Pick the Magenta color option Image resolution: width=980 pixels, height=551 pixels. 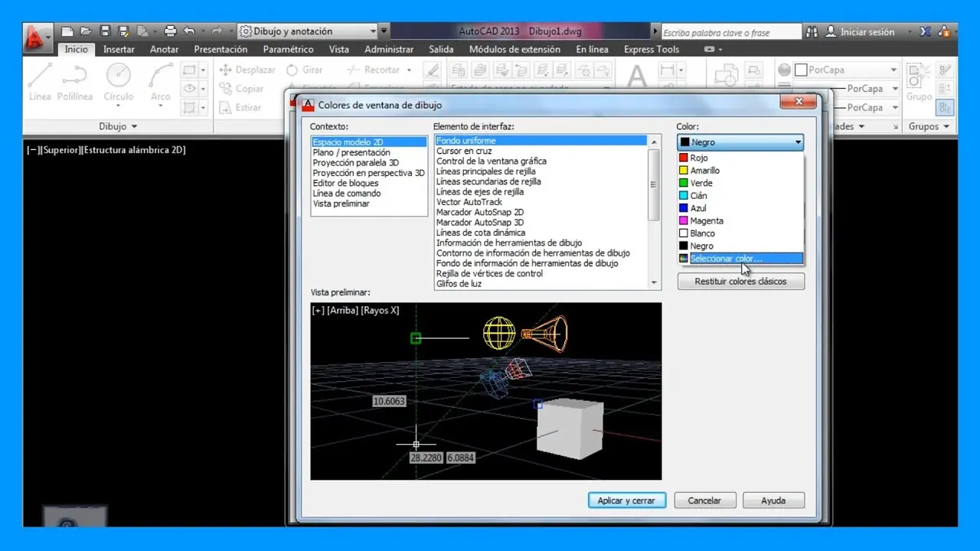click(x=740, y=220)
